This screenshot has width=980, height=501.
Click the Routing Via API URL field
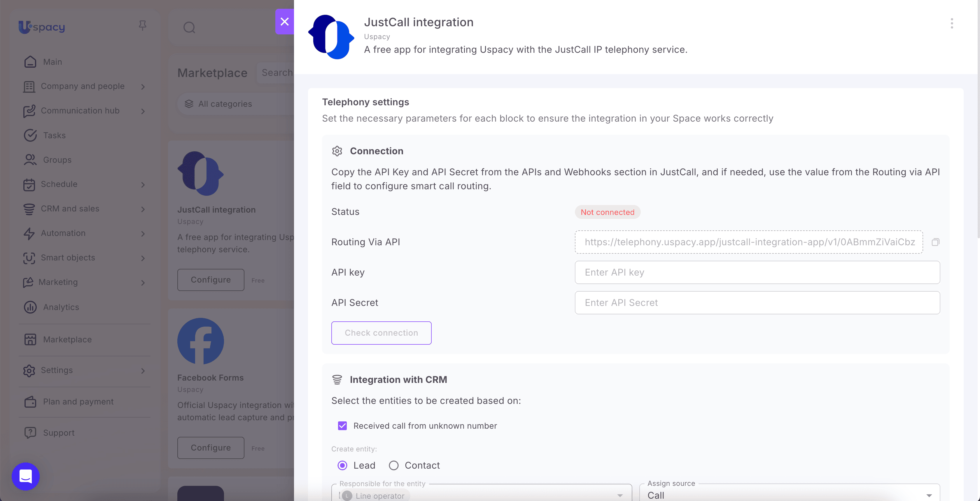tap(749, 242)
